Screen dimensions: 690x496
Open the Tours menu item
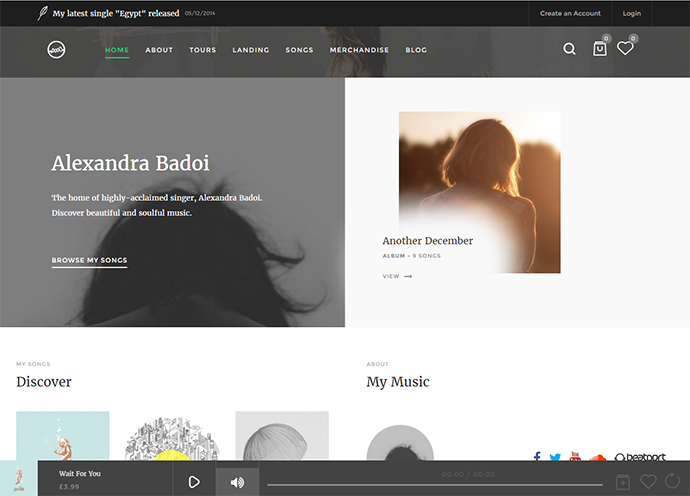(203, 50)
